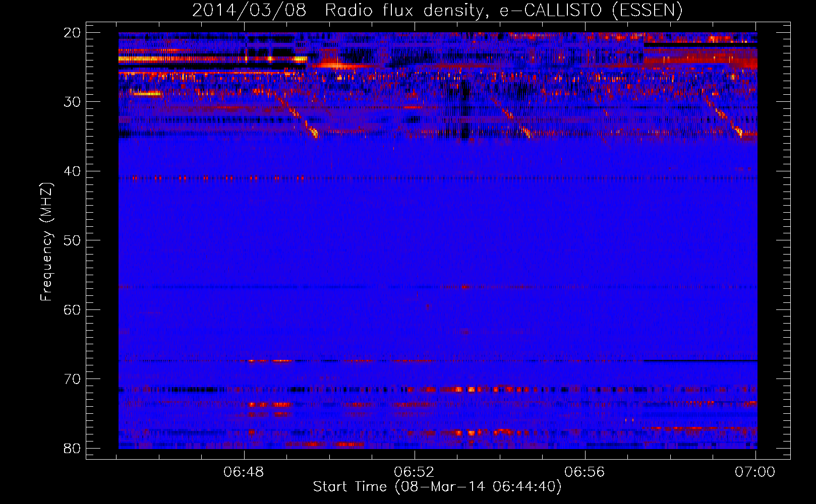Image resolution: width=816 pixels, height=504 pixels.
Task: Click the frequency tick label "40"
Action: 73,171
